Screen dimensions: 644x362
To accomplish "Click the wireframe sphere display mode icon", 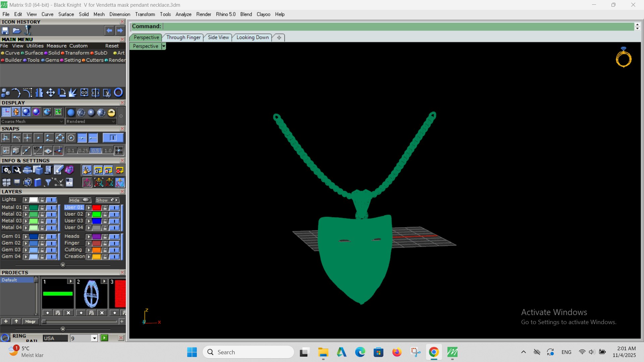I will click(81, 113).
